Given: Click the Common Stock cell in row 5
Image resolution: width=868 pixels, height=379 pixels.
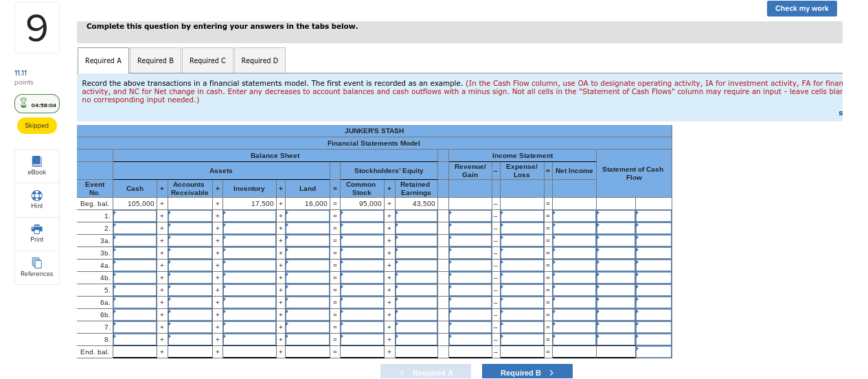Looking at the screenshot, I should (362, 290).
